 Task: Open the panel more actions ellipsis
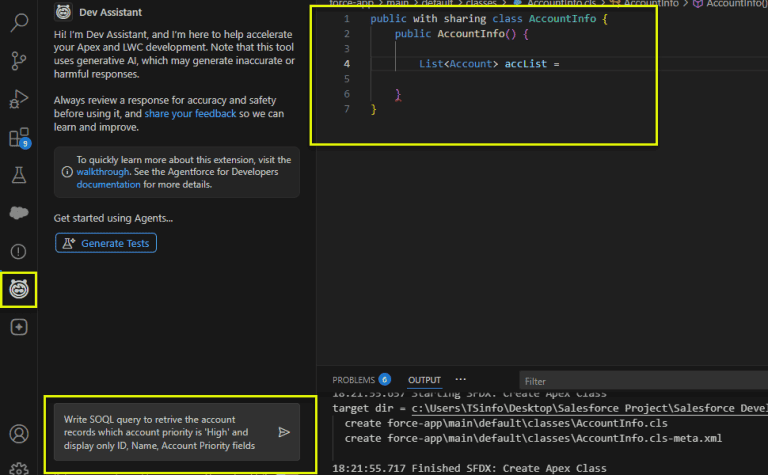(460, 379)
